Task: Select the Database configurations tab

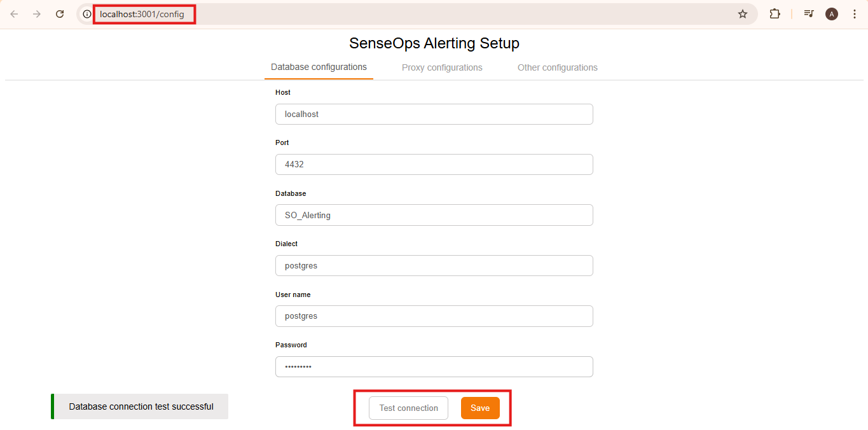Action: coord(318,67)
